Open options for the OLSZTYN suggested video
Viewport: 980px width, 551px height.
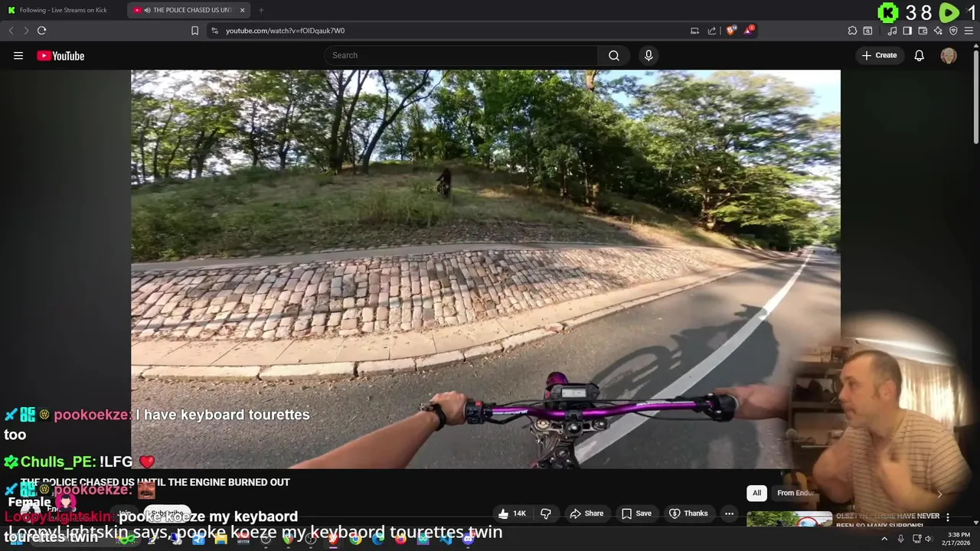point(948,517)
